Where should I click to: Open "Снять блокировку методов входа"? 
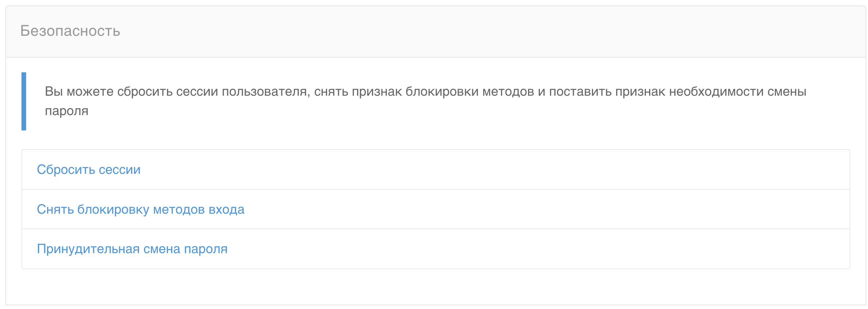pyautogui.click(x=140, y=209)
